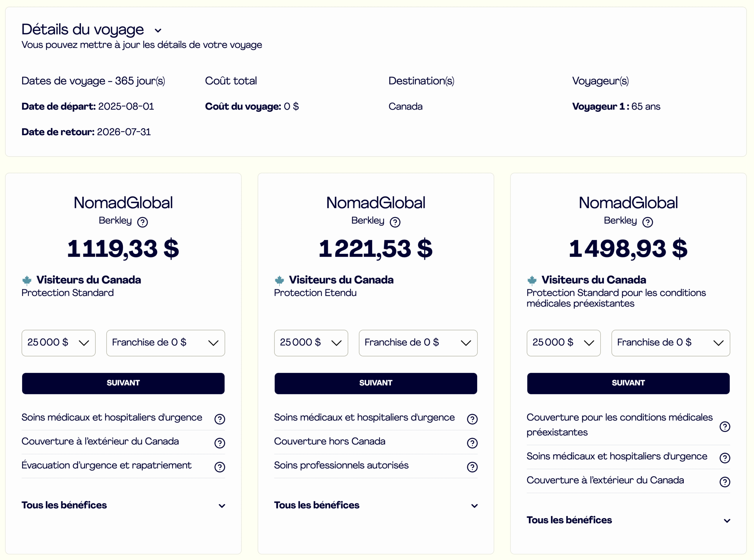
Task: Show help for Soins médicaux in 1498,93 $ card
Action: [x=725, y=458]
